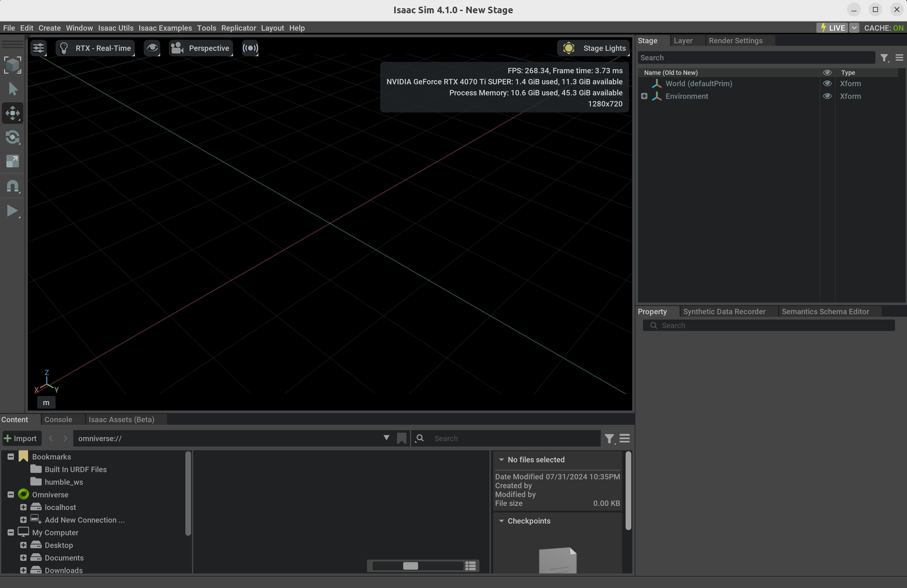Choose the Scale tool icon
The image size is (907, 588).
click(13, 162)
